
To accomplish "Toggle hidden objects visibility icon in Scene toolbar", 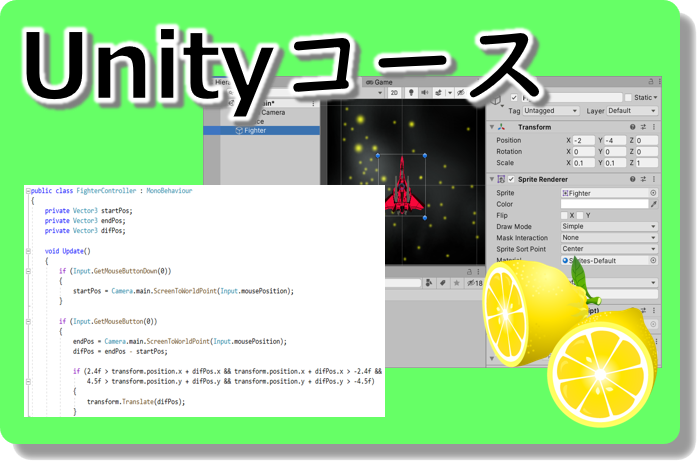I will point(461,92).
